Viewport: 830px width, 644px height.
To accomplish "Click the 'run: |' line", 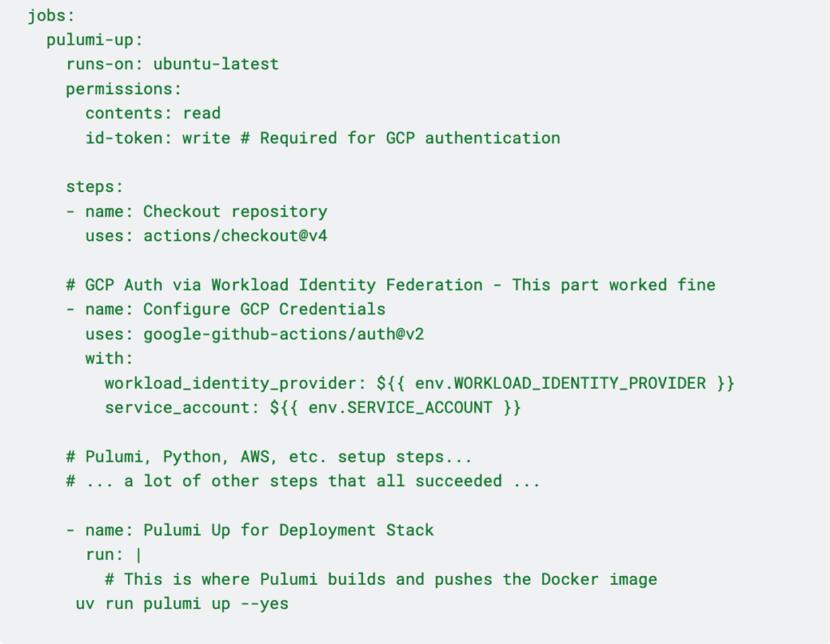I will click(x=113, y=555).
